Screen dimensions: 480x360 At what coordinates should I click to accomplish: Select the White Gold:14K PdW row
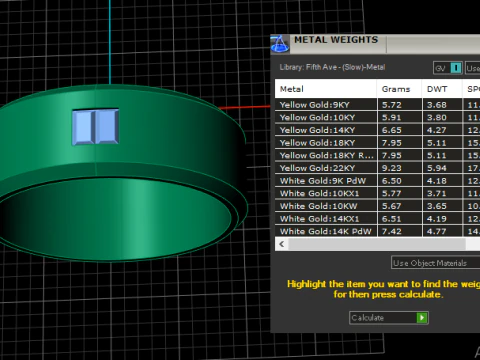click(x=377, y=231)
